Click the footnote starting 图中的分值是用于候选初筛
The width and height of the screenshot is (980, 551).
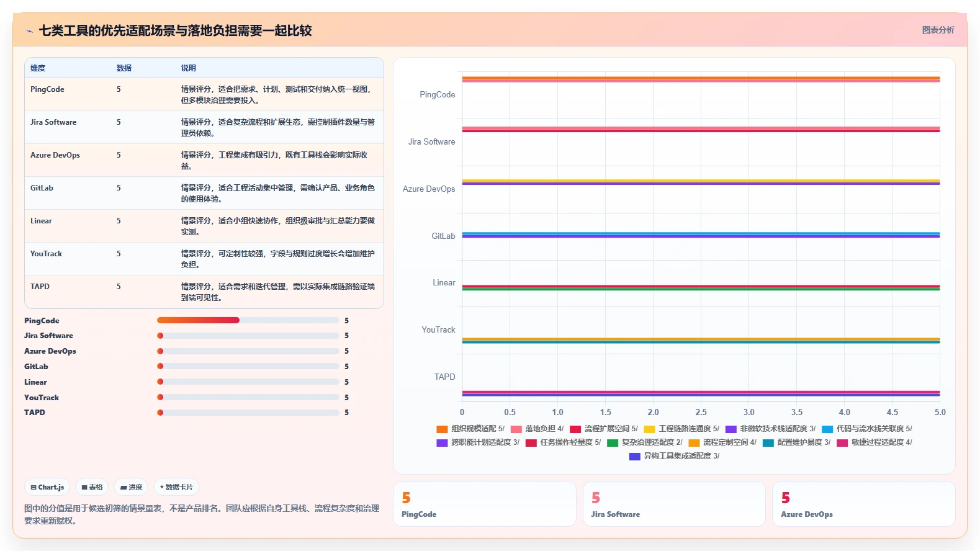[x=202, y=514]
